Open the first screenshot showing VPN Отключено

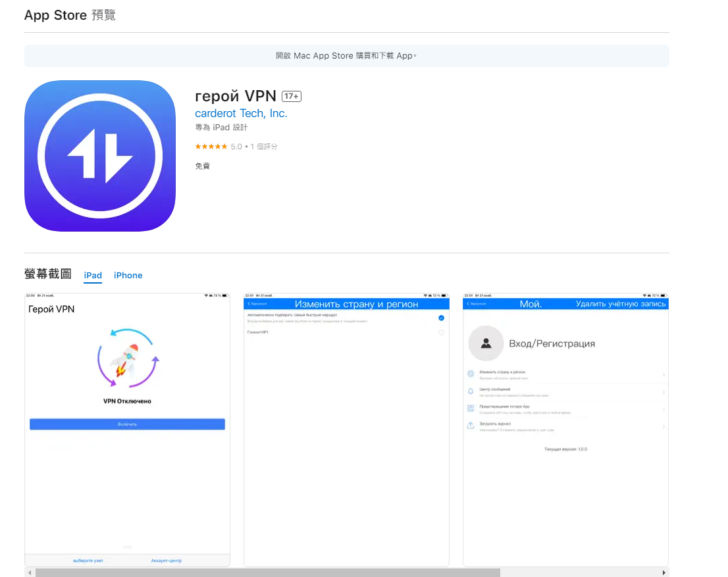pos(127,430)
